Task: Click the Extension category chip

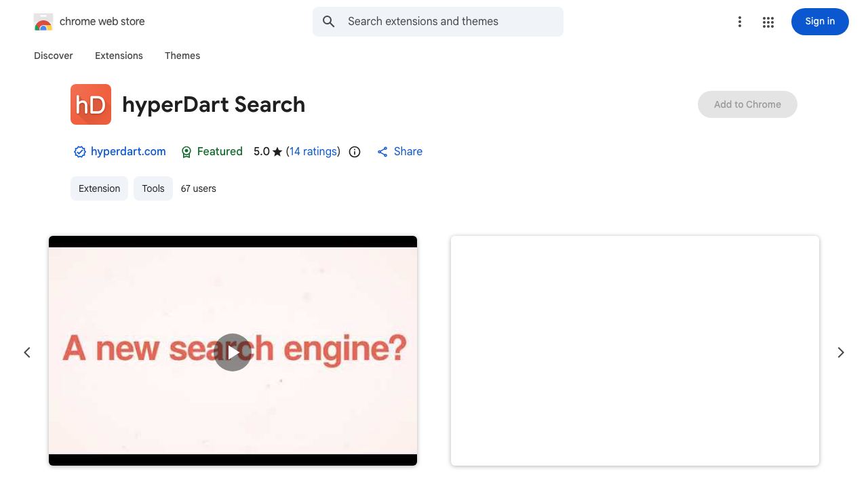Action: 99,188
